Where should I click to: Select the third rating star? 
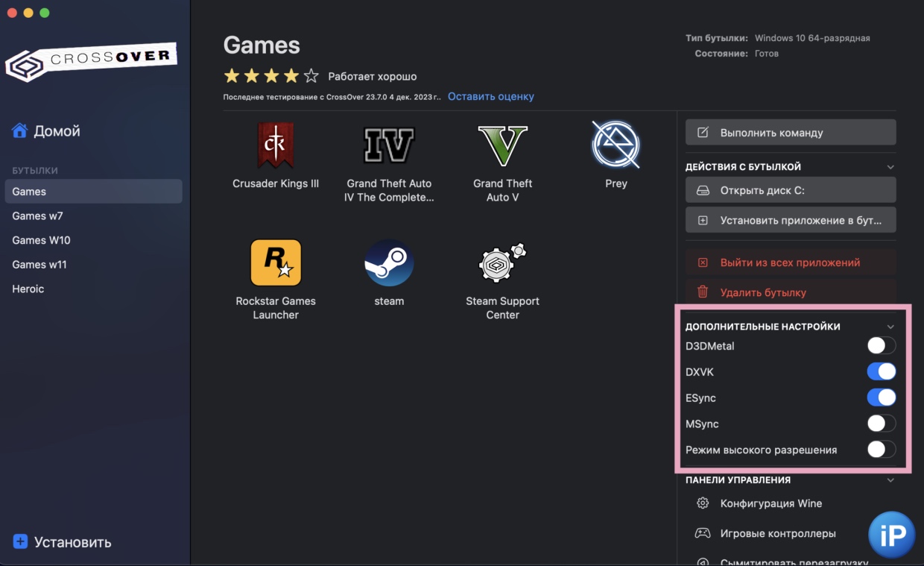pos(272,76)
